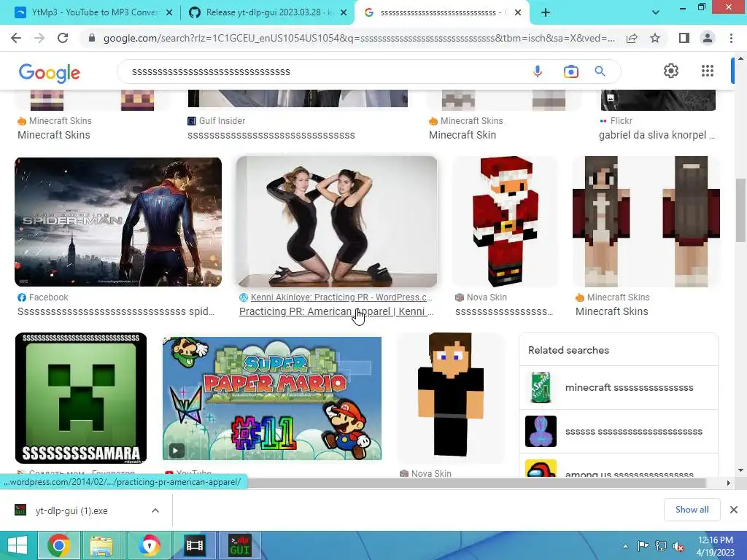Image resolution: width=747 pixels, height=560 pixels.
Task: Select related search ssssss ssssssssssssssssssss
Action: 619,432
